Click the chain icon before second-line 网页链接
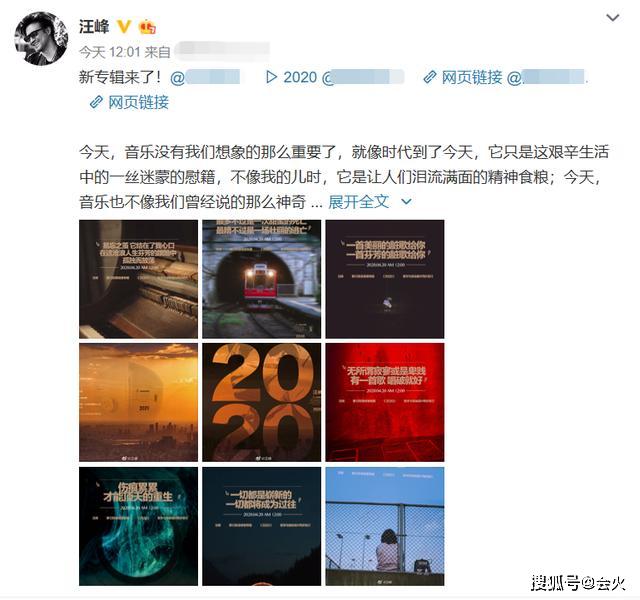Viewport: 640px width, 600px height. (x=96, y=102)
